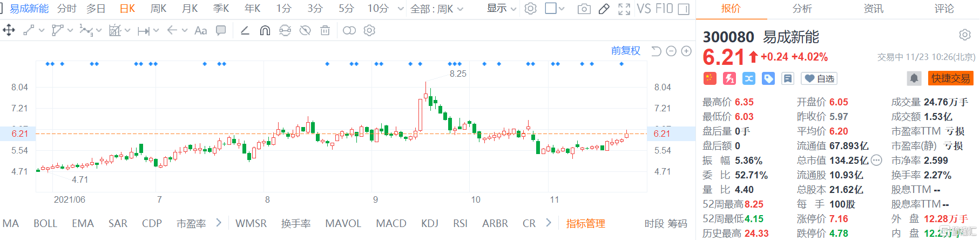Click the pencil line style tool

[245, 30]
